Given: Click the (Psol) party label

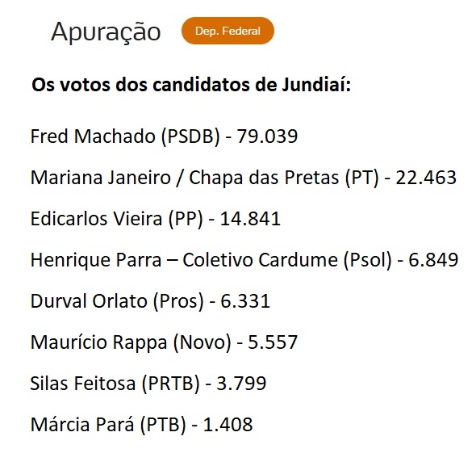Looking at the screenshot, I should 368,260.
